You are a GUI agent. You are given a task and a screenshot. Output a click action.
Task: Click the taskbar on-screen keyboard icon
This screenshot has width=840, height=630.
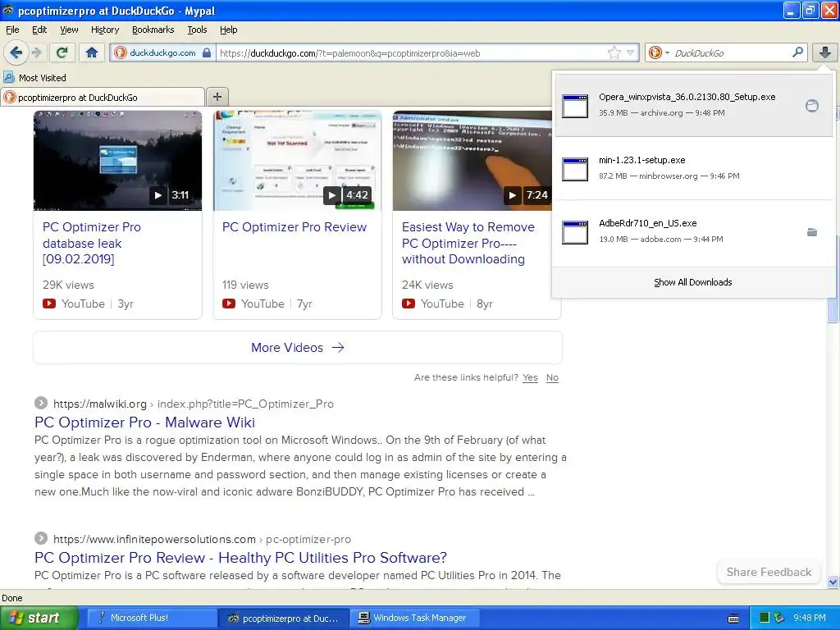point(733,619)
